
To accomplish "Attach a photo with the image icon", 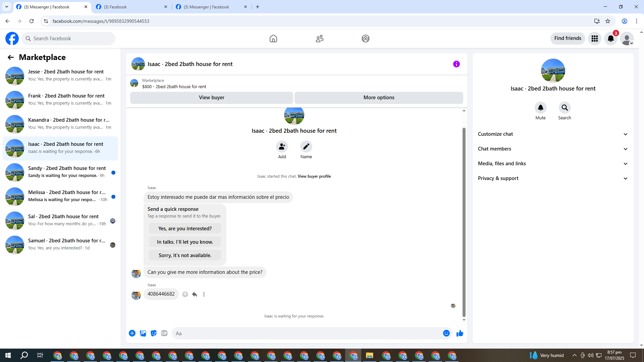I will (143, 333).
